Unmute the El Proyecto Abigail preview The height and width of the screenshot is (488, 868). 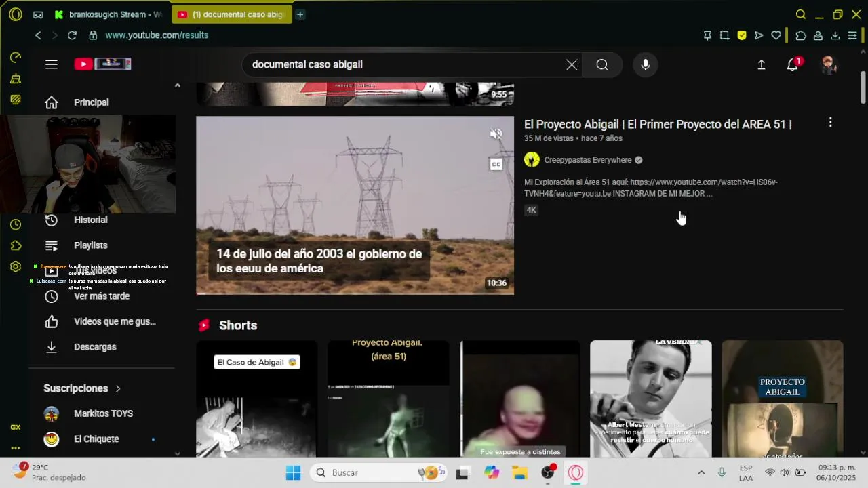[496, 134]
